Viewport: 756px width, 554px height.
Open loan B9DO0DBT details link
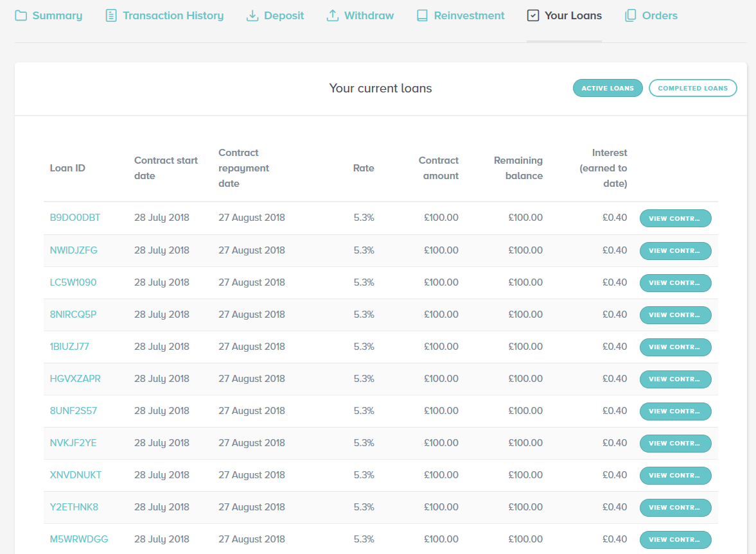tap(75, 218)
